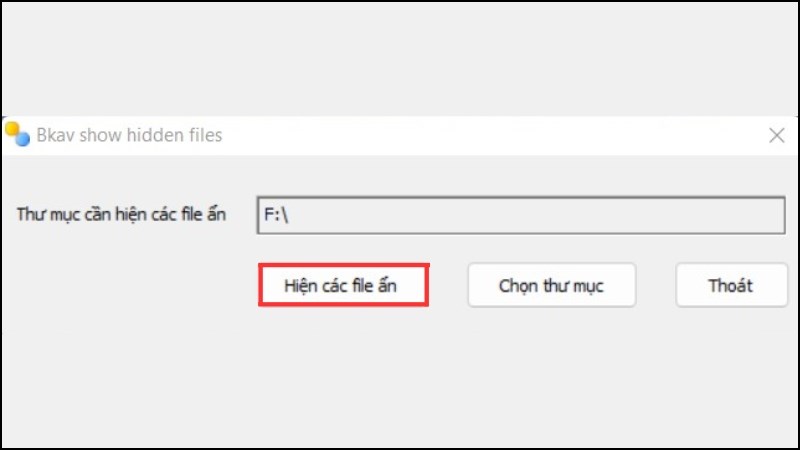Image resolution: width=800 pixels, height=450 pixels.
Task: Focus the folder path field showing F:\
Action: [x=519, y=215]
